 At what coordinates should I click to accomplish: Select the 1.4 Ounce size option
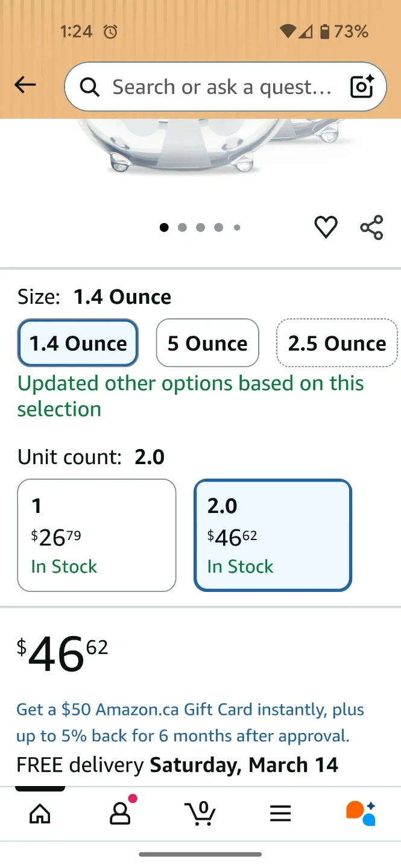pyautogui.click(x=78, y=343)
